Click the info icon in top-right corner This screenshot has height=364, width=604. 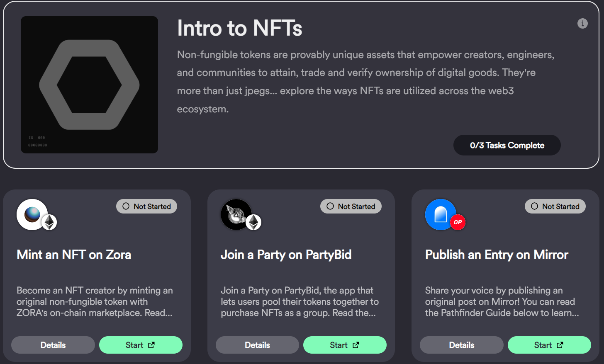coord(582,24)
